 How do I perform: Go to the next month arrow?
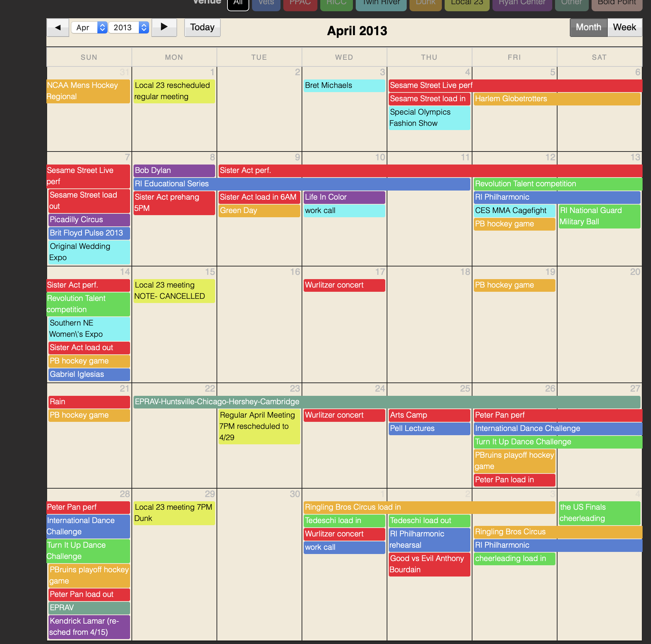tap(164, 27)
